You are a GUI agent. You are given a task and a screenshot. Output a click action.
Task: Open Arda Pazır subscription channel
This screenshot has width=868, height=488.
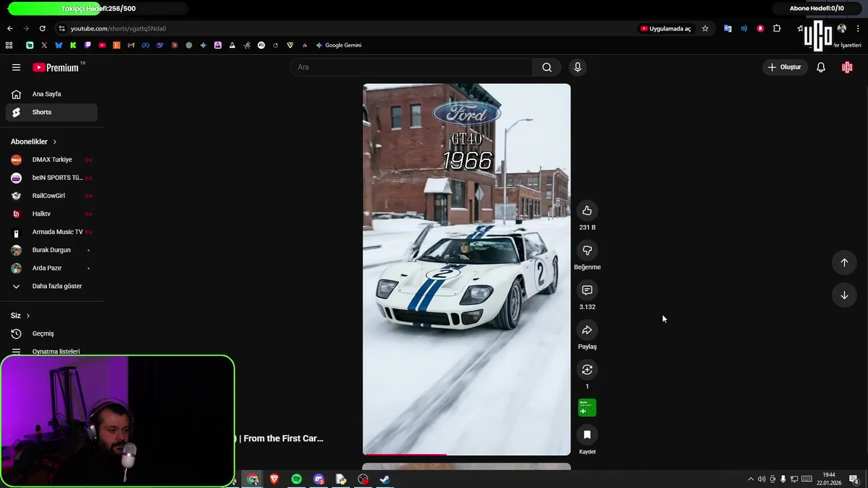coord(52,268)
